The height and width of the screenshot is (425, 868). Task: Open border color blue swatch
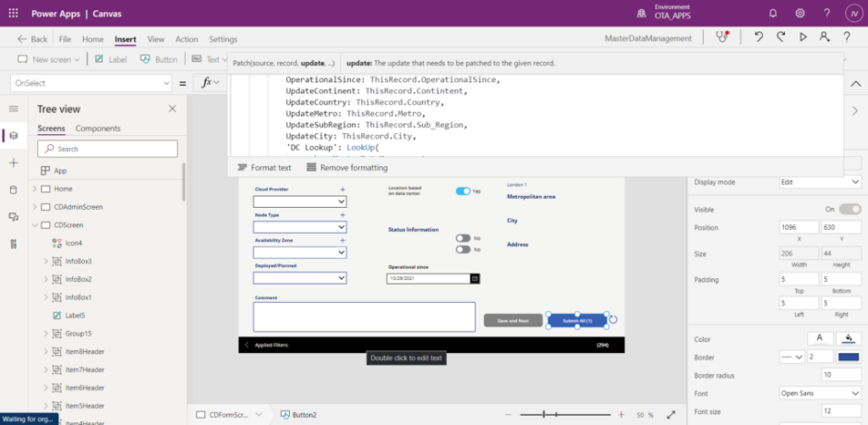pyautogui.click(x=848, y=358)
